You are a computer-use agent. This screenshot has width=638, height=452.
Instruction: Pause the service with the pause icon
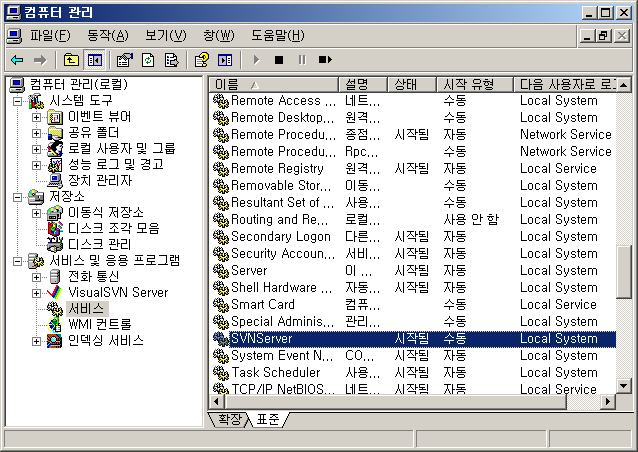[302, 60]
